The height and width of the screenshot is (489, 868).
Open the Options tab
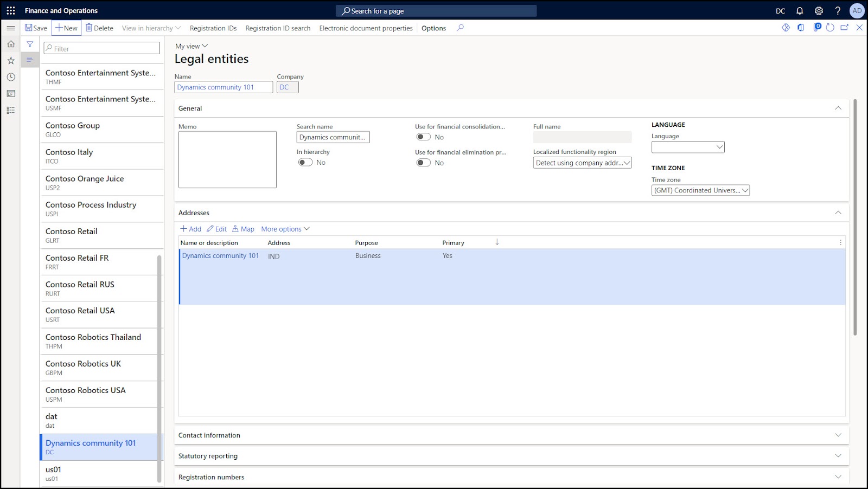point(433,28)
